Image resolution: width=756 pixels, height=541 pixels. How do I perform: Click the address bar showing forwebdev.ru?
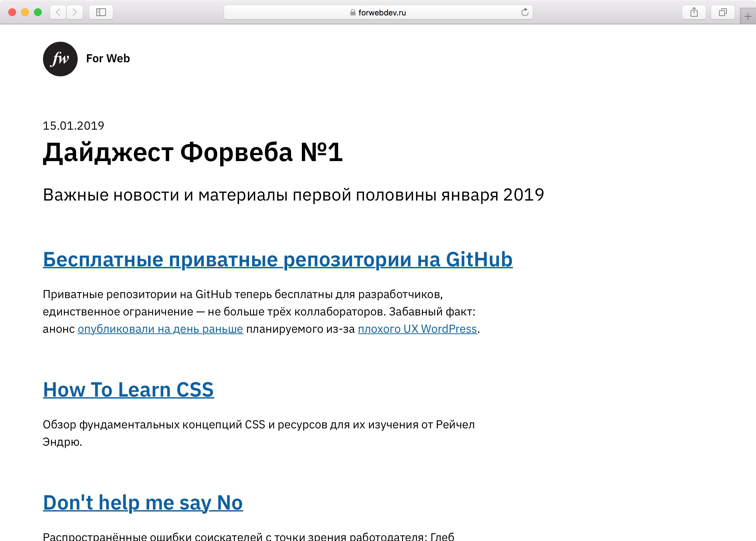click(378, 12)
